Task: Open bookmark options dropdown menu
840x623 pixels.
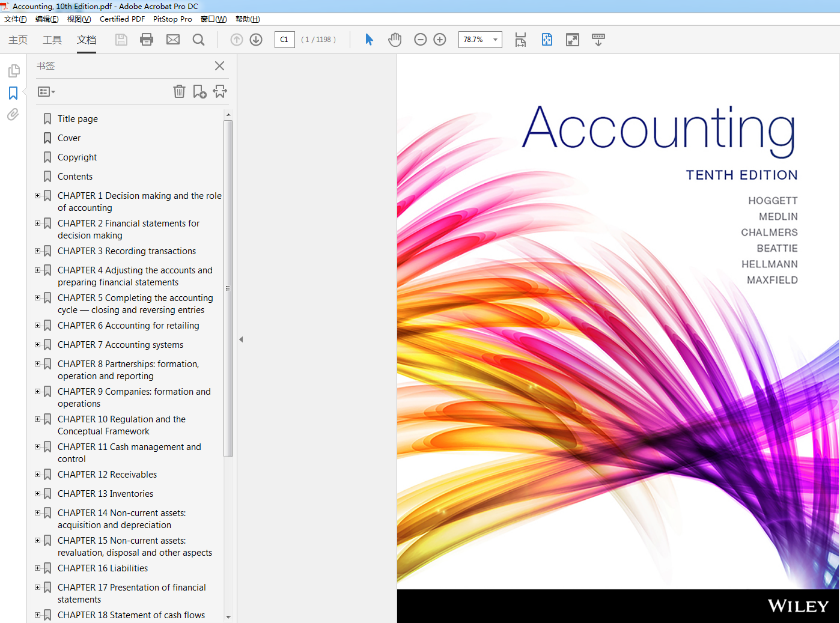Action: coord(46,92)
